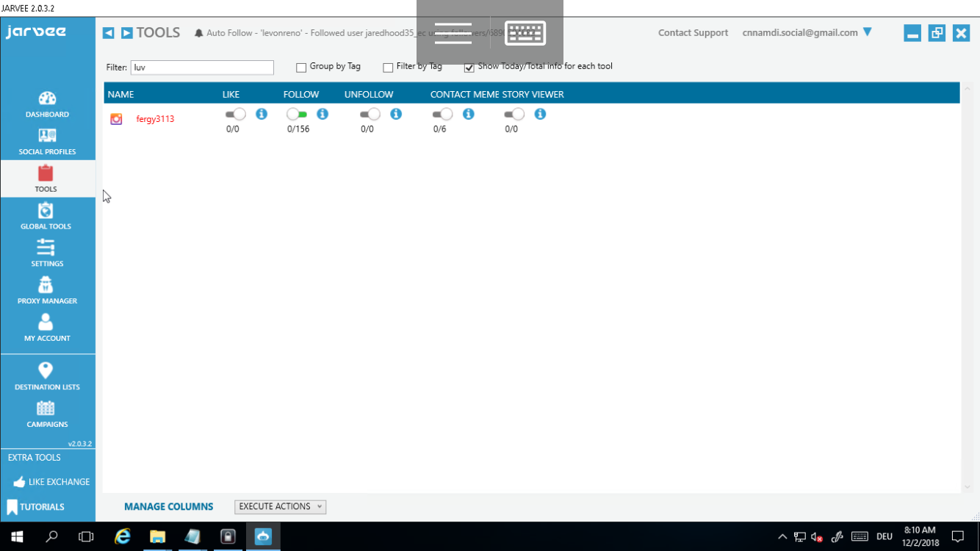
Task: Open Global Tools
Action: (47, 217)
